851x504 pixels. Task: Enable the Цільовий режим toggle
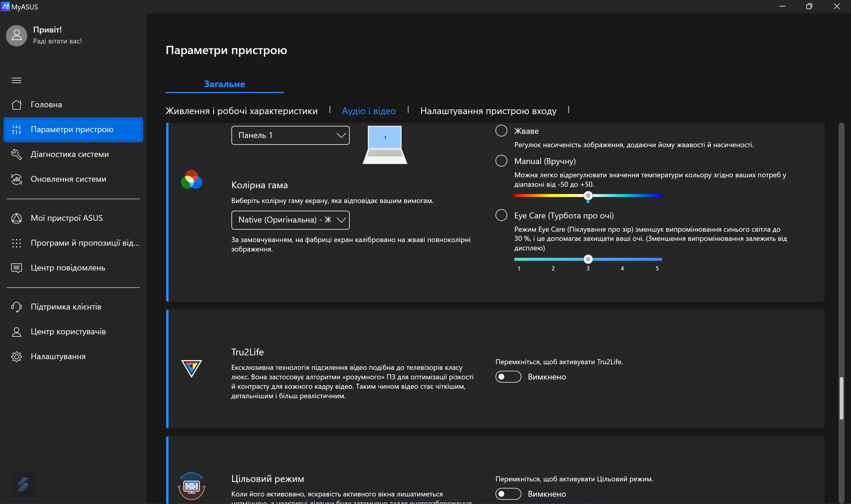(508, 494)
